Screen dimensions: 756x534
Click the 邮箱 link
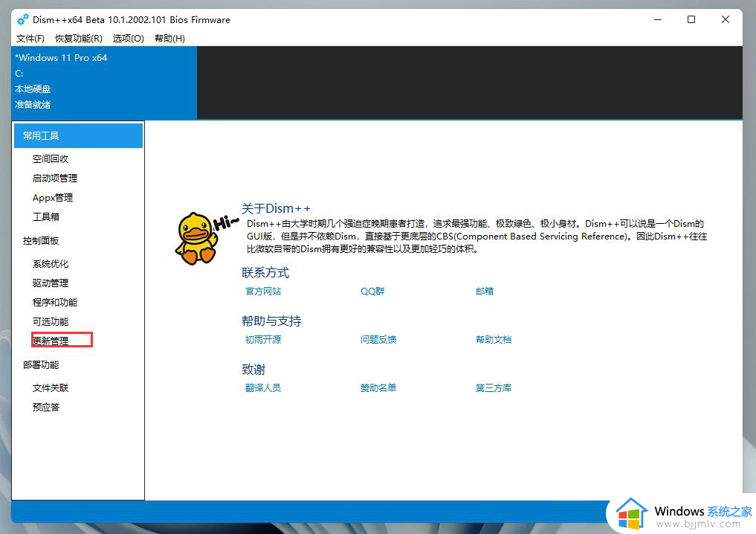point(485,292)
